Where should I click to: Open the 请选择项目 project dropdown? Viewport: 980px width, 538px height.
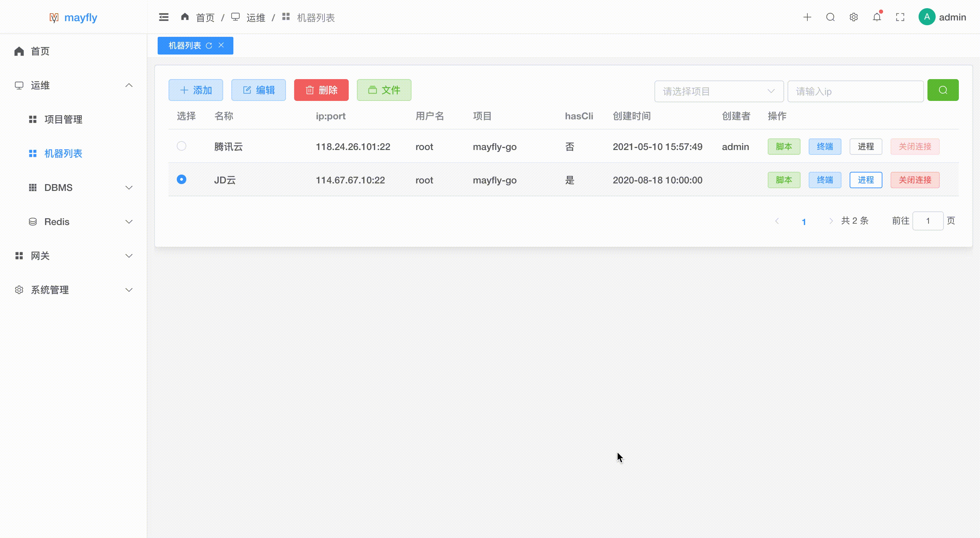[x=718, y=91]
